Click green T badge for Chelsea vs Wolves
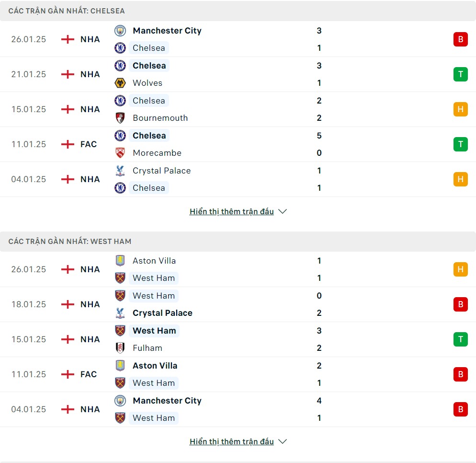Image resolution: width=476 pixels, height=463 pixels. point(461,74)
